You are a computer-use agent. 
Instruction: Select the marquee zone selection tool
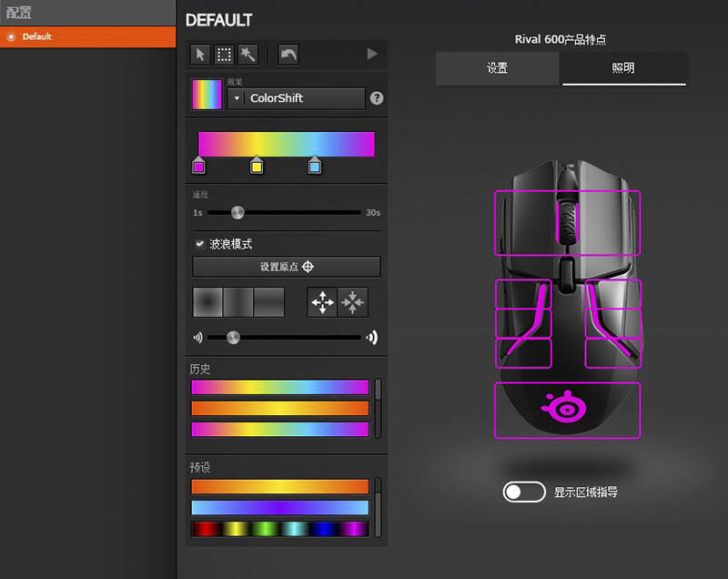[x=224, y=55]
